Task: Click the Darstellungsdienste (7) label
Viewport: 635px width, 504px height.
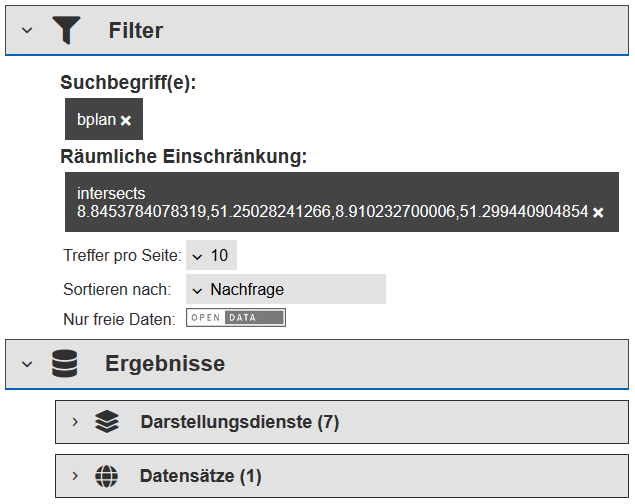Action: tap(240, 422)
